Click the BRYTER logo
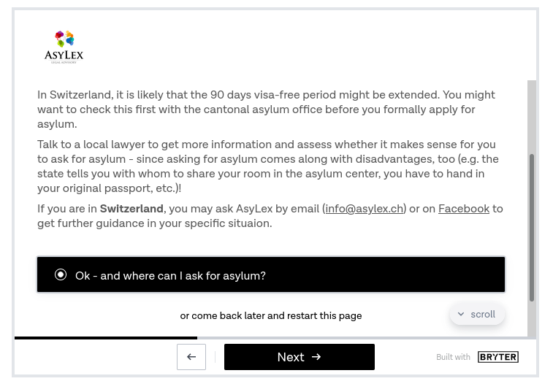Screen dimensions: 553x392 point(498,357)
